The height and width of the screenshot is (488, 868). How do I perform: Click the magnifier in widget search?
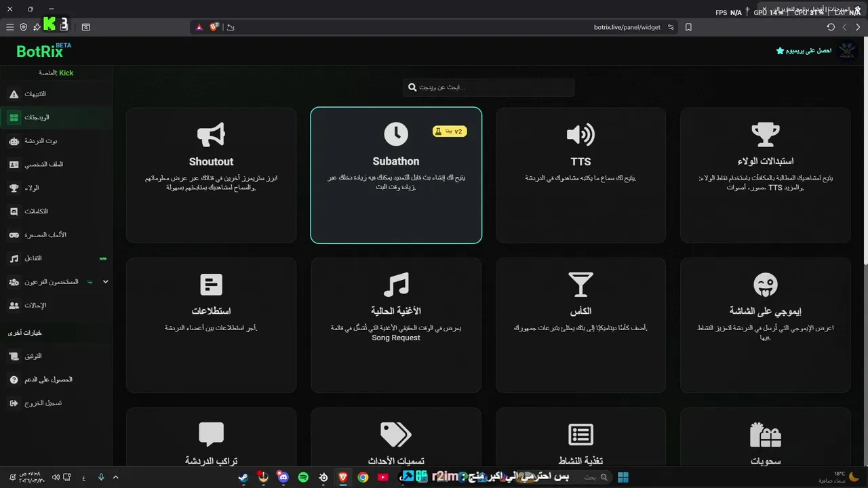click(412, 87)
